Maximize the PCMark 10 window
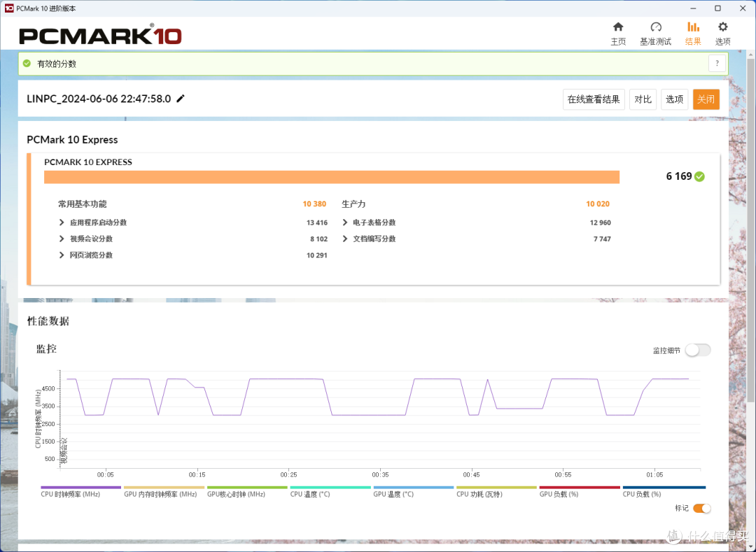Image resolution: width=756 pixels, height=552 pixels. [717, 8]
